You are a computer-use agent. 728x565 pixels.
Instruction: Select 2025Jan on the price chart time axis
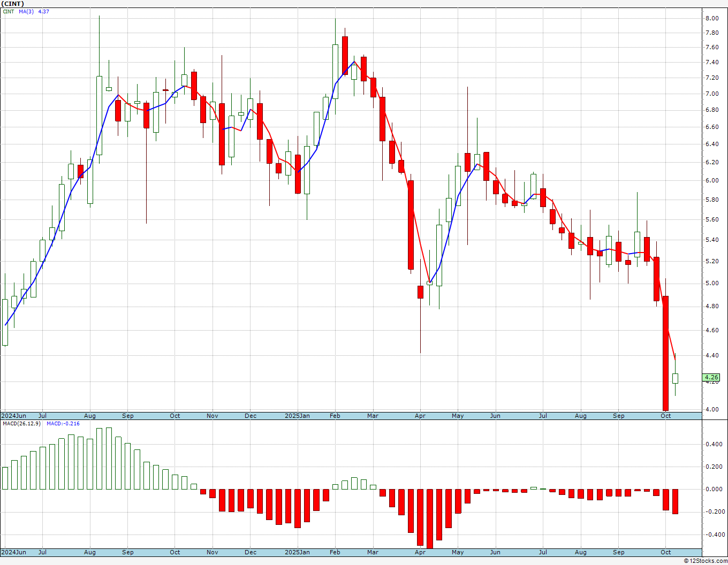(297, 416)
